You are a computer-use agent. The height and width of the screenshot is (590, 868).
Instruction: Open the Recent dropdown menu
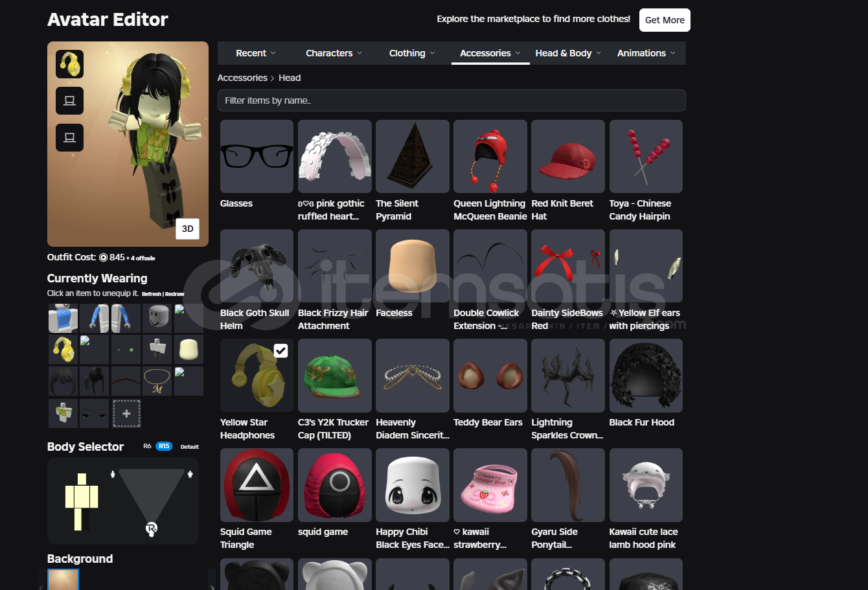pyautogui.click(x=256, y=53)
